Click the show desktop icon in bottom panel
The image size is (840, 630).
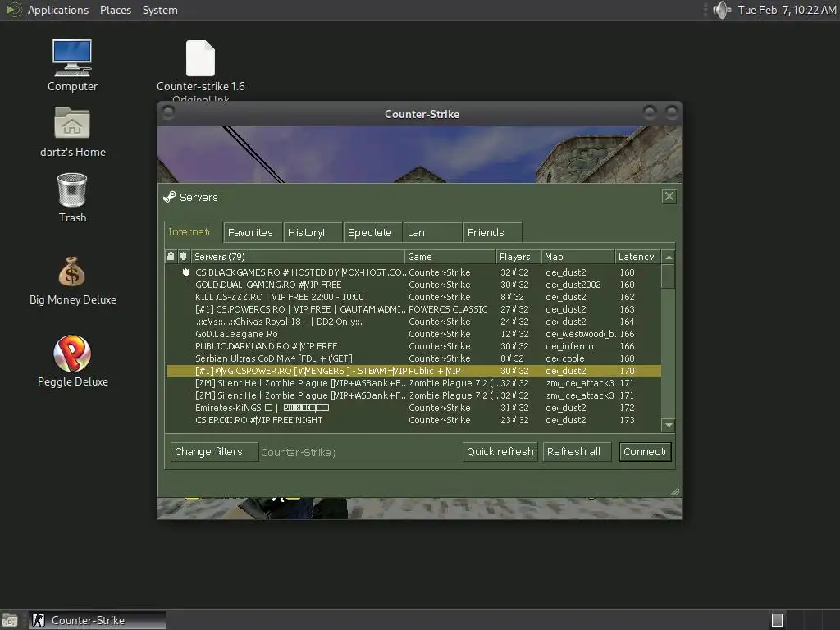pyautogui.click(x=10, y=620)
